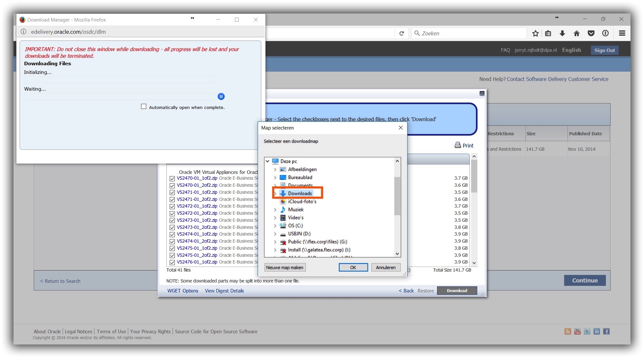Screen dimensions: 644x358
Task: Uncheck V52470-01_1of2.zip checkbox
Action: (172, 178)
